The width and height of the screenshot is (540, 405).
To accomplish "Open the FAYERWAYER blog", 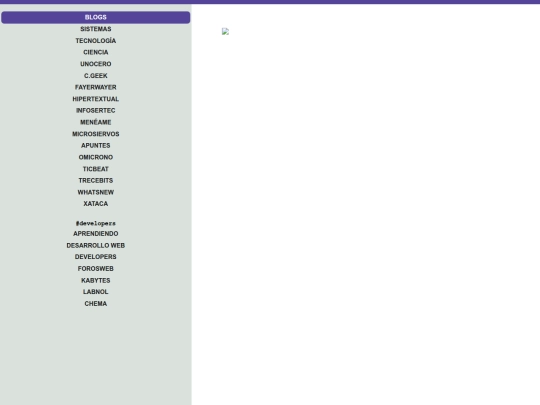I will coord(95,87).
